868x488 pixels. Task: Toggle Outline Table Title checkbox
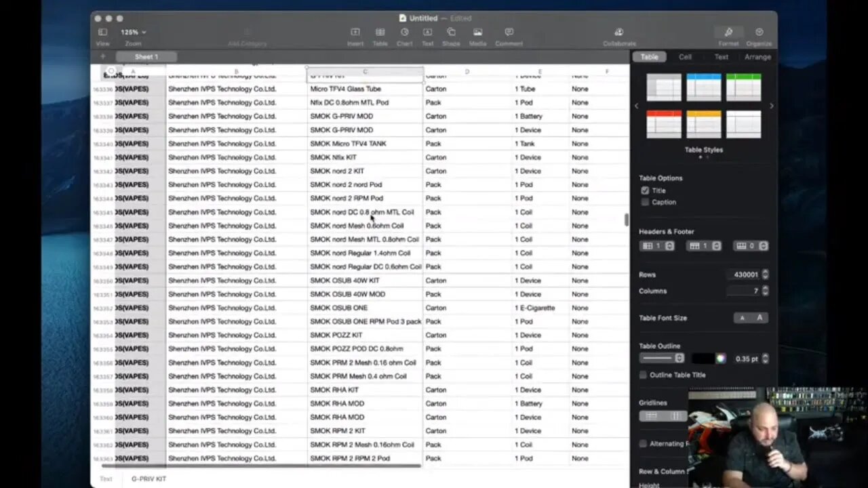pos(643,375)
